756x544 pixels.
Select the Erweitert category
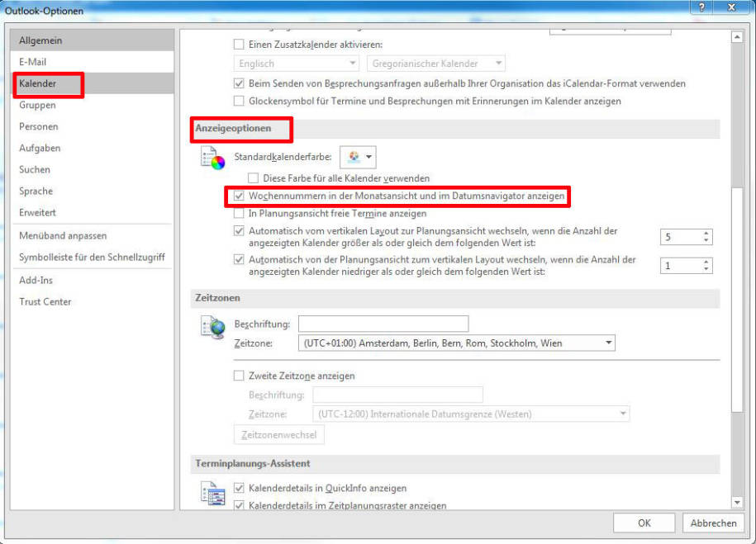pyautogui.click(x=92, y=212)
